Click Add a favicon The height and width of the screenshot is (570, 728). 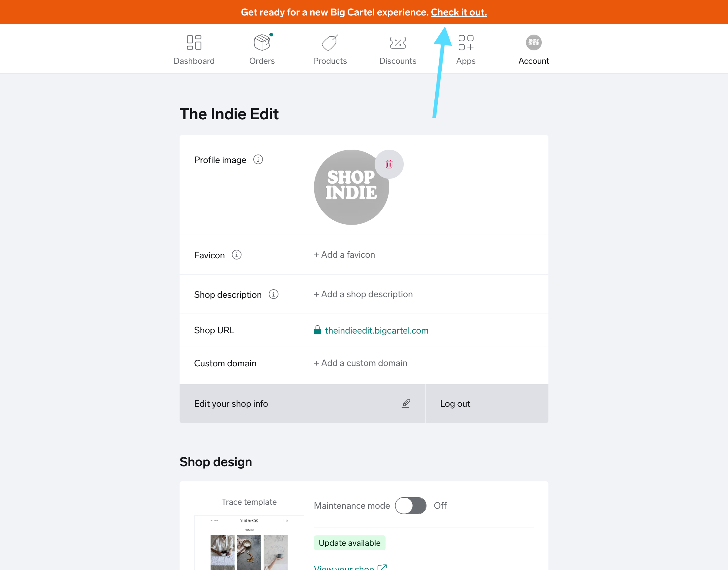[x=344, y=255]
